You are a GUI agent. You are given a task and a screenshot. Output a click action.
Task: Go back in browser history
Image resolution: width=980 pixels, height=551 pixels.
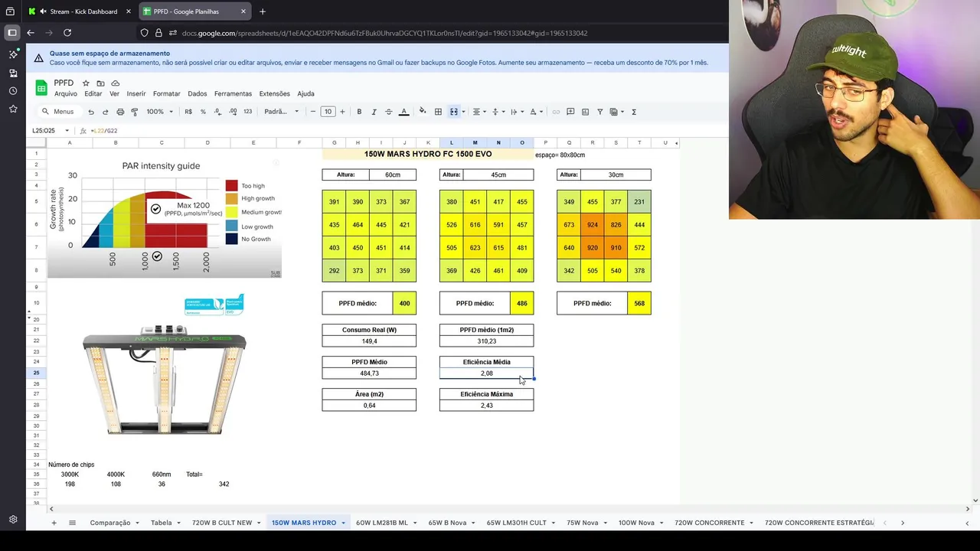(x=31, y=33)
